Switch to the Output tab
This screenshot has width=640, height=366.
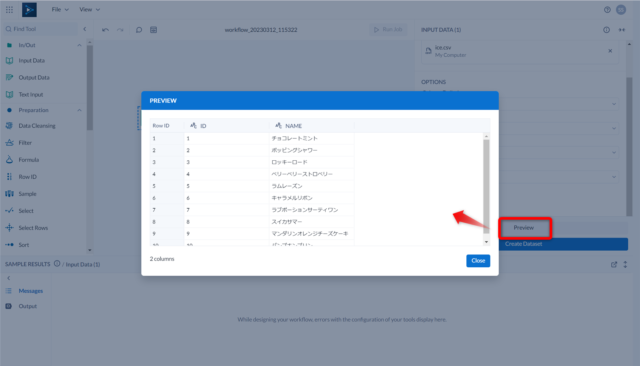coord(27,306)
